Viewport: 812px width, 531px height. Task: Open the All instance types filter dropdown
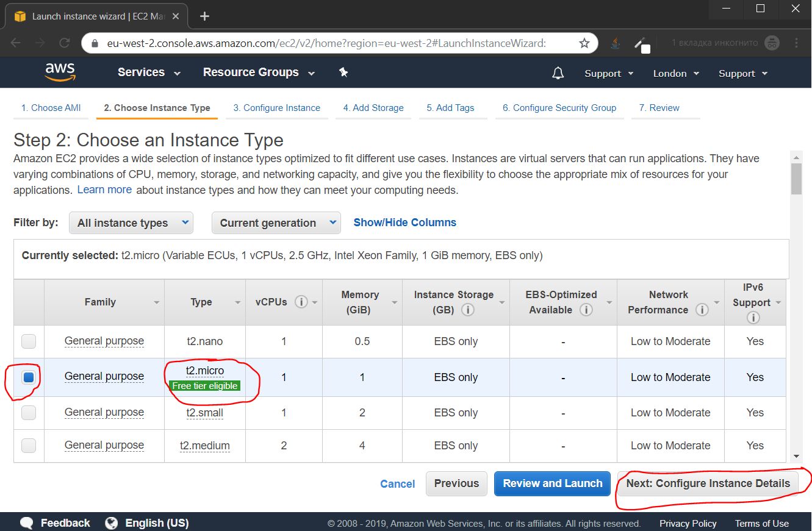pos(131,223)
